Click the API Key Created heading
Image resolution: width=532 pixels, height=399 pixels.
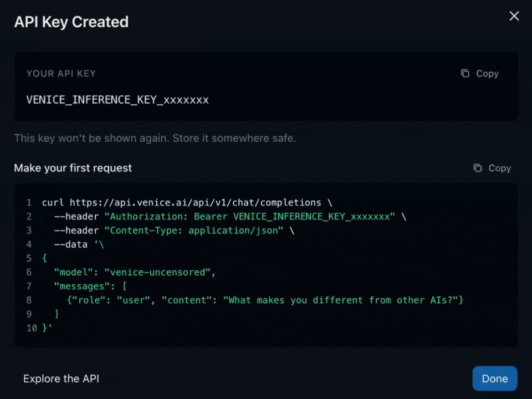click(71, 22)
